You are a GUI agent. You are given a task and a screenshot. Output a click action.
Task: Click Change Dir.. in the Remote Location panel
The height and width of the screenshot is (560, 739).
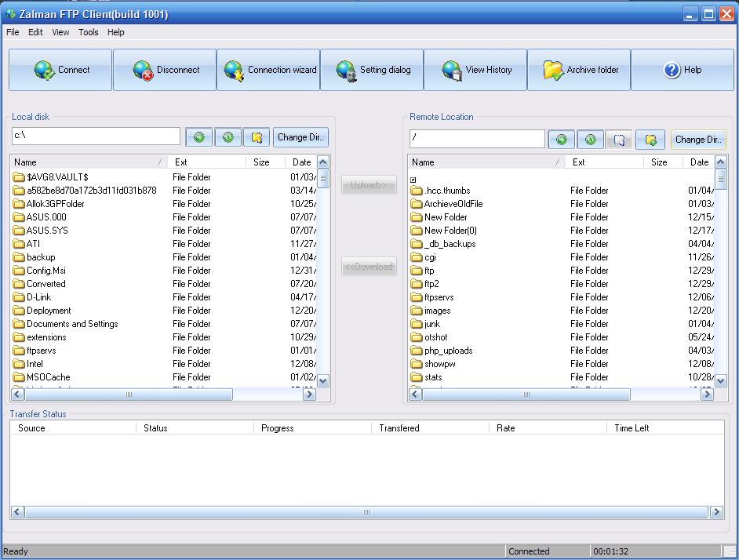point(698,140)
